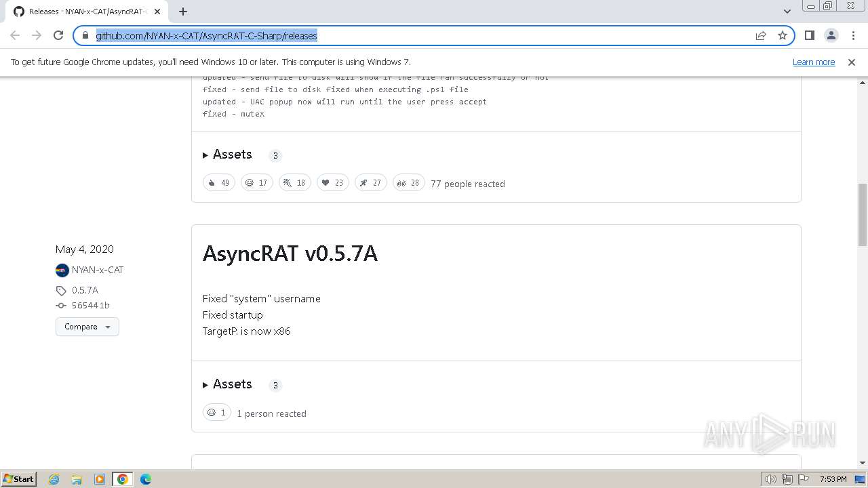Open a new browser tab

click(x=183, y=12)
